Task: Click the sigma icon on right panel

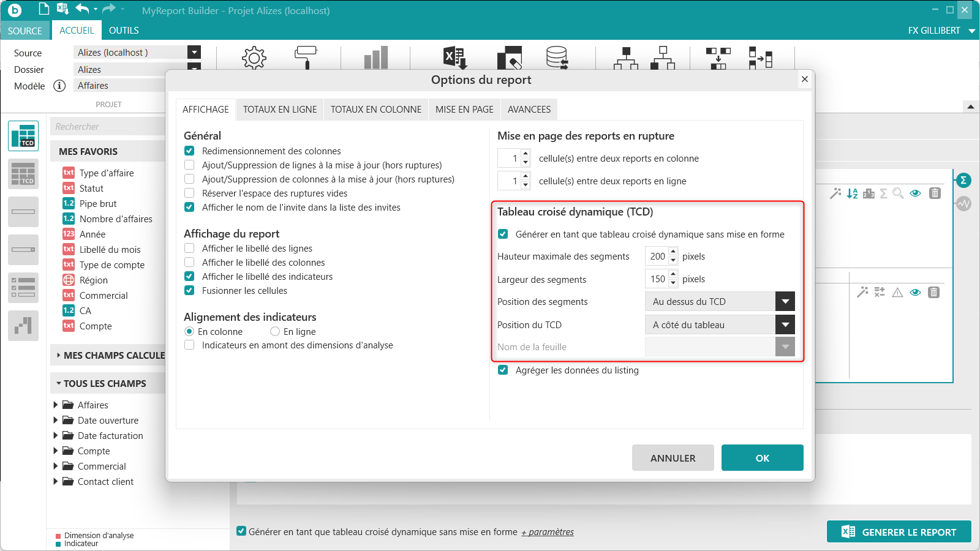Action: 963,180
